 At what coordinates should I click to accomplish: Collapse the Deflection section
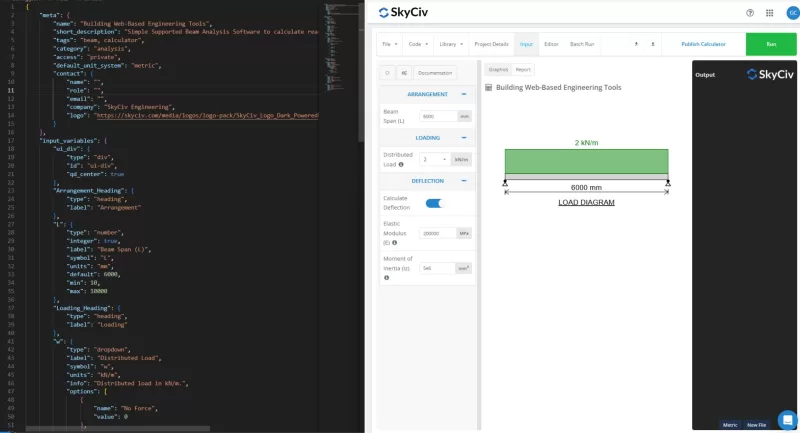tap(464, 181)
